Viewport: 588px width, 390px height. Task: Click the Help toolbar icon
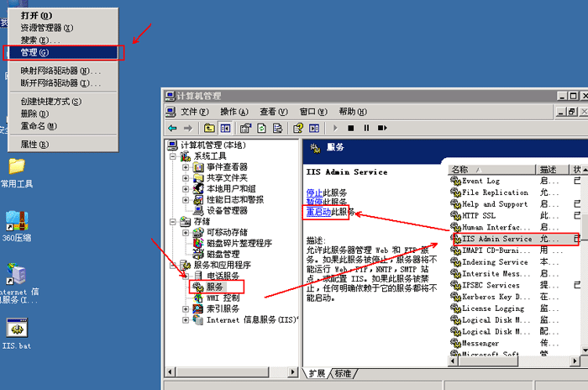tap(299, 128)
